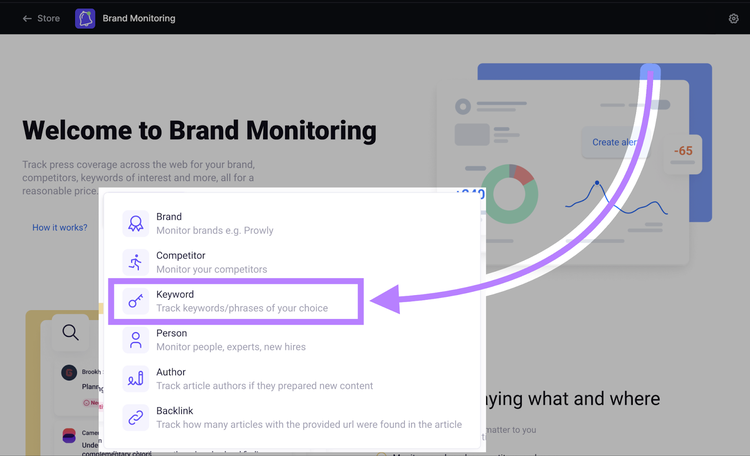The height and width of the screenshot is (456, 750).
Task: Click the donut chart in illustration
Action: tap(509, 194)
